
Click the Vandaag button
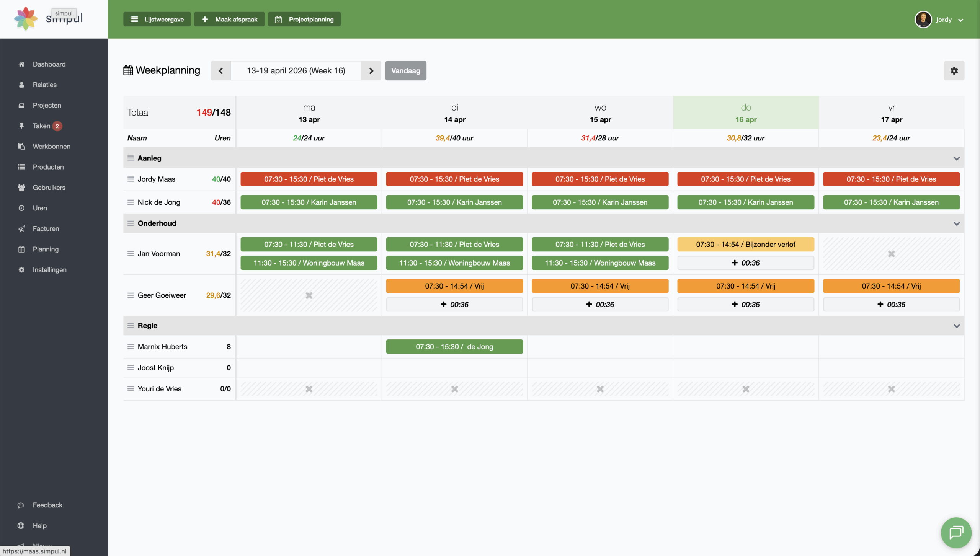405,71
